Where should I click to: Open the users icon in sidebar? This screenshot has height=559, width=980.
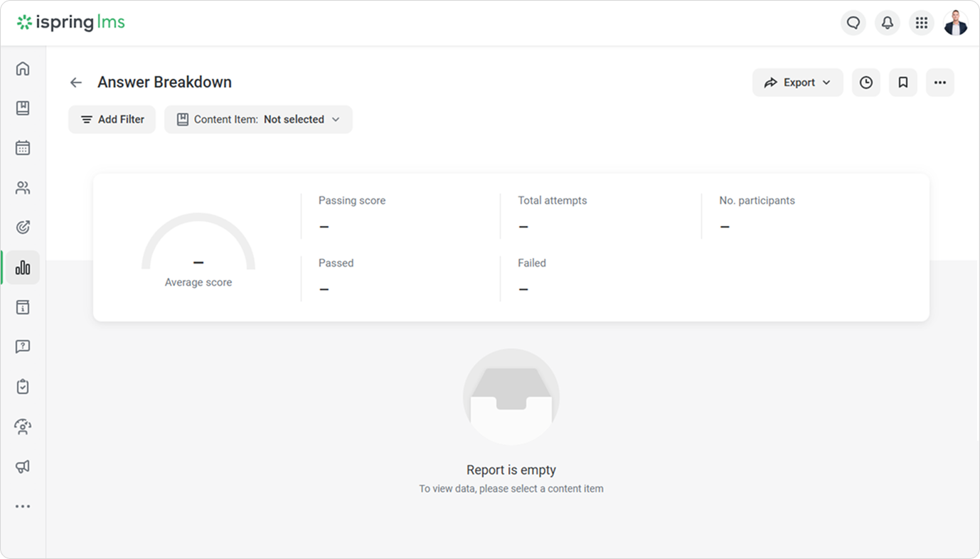click(x=23, y=188)
